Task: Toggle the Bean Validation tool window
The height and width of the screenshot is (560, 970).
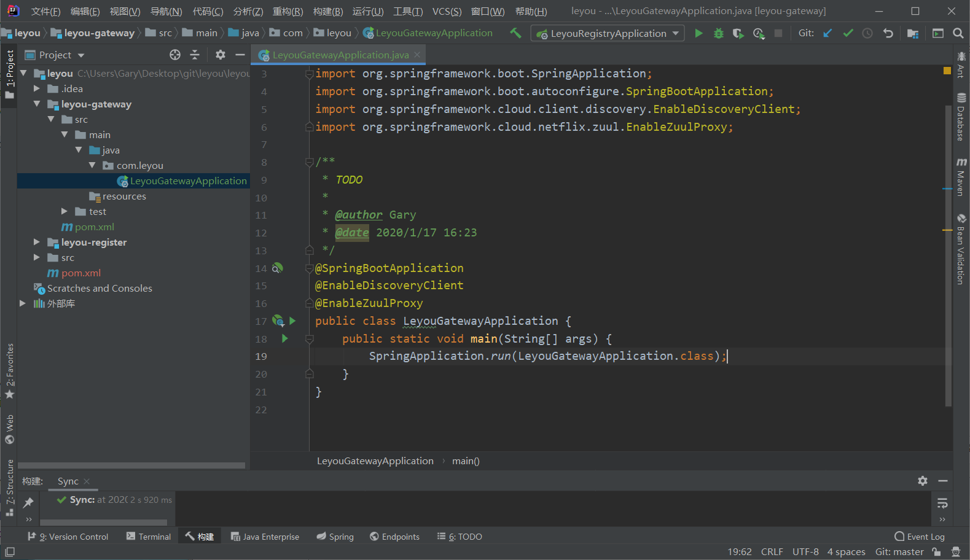Action: [x=961, y=249]
